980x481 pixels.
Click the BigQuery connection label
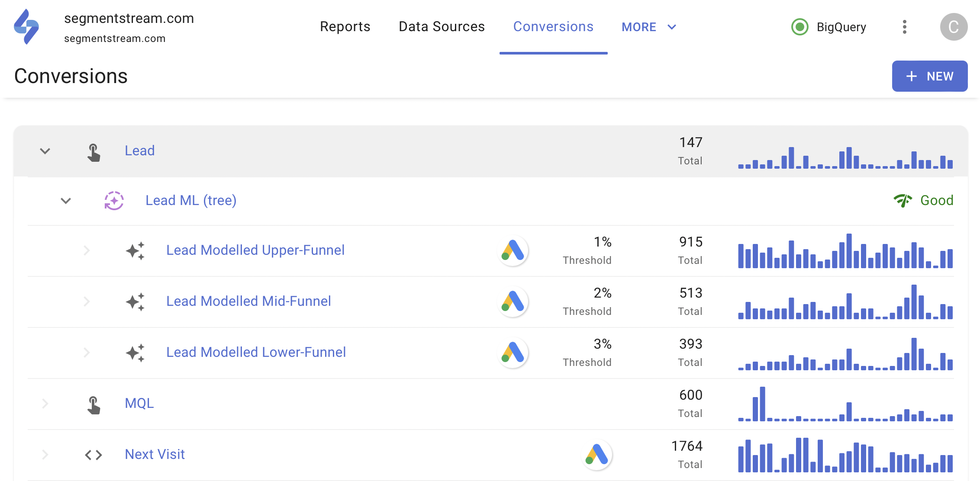point(841,27)
